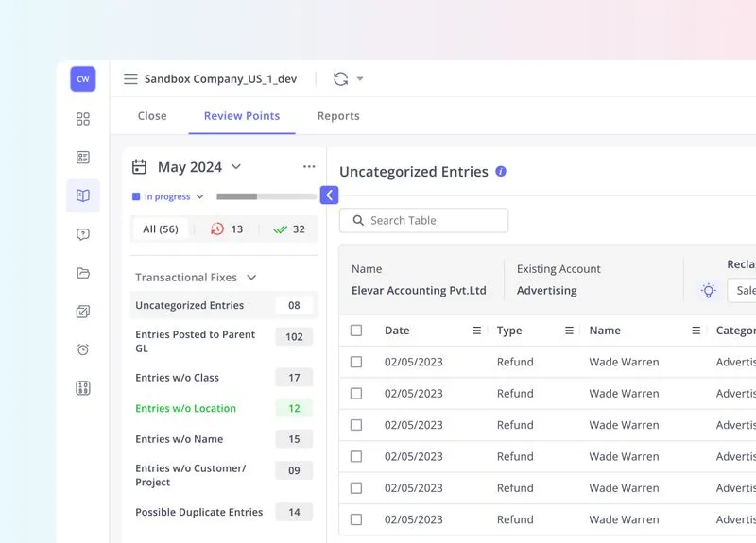Click the lightbulb suggestion icon
The height and width of the screenshot is (543, 756).
708,291
